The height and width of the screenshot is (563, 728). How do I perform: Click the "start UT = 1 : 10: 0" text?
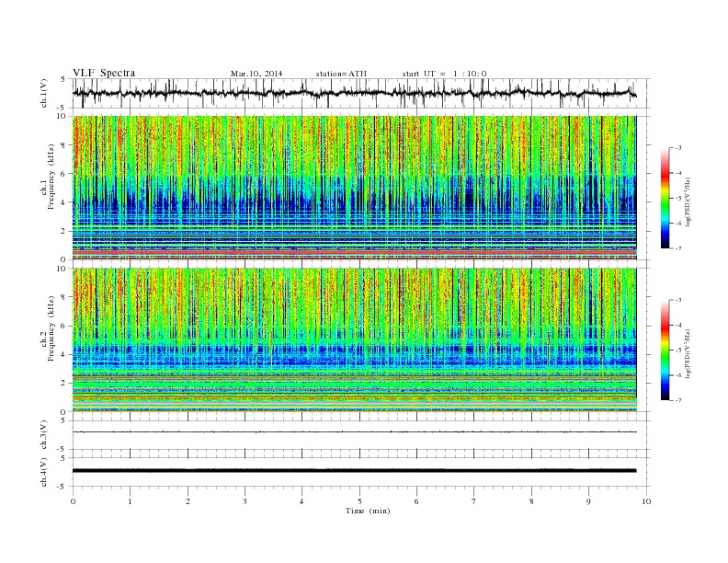[444, 74]
